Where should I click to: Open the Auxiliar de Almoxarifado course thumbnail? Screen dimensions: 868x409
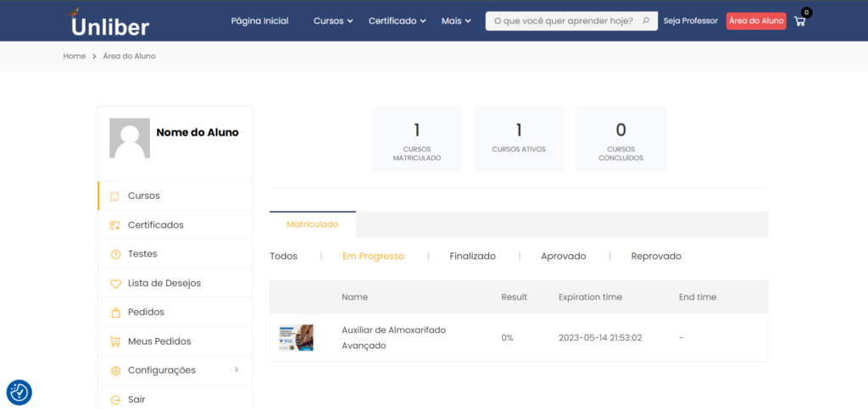click(296, 337)
